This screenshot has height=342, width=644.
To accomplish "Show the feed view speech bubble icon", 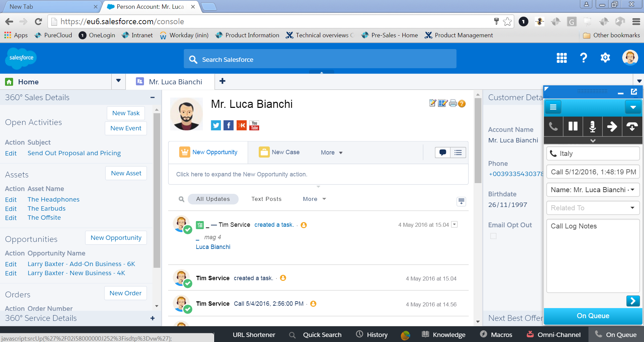I will [443, 153].
